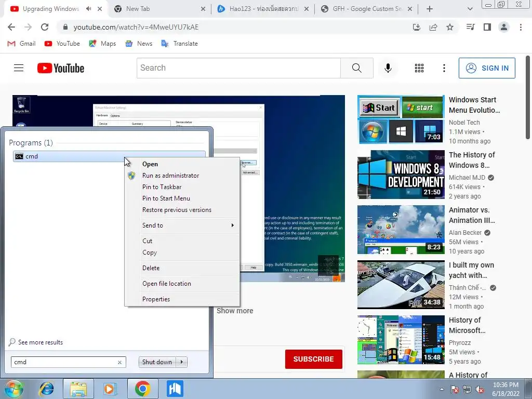The width and height of the screenshot is (532, 399).
Task: Toggle the Chrome side panel icon
Action: tap(487, 27)
